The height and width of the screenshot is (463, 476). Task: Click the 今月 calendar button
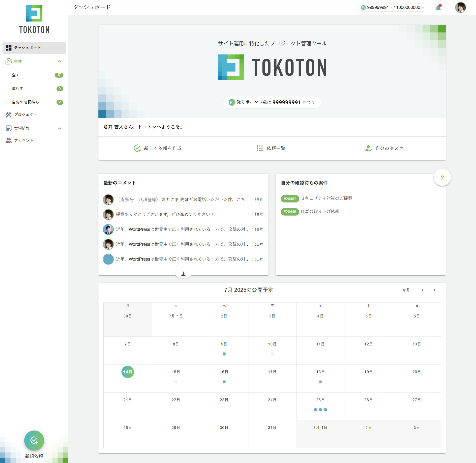point(406,290)
